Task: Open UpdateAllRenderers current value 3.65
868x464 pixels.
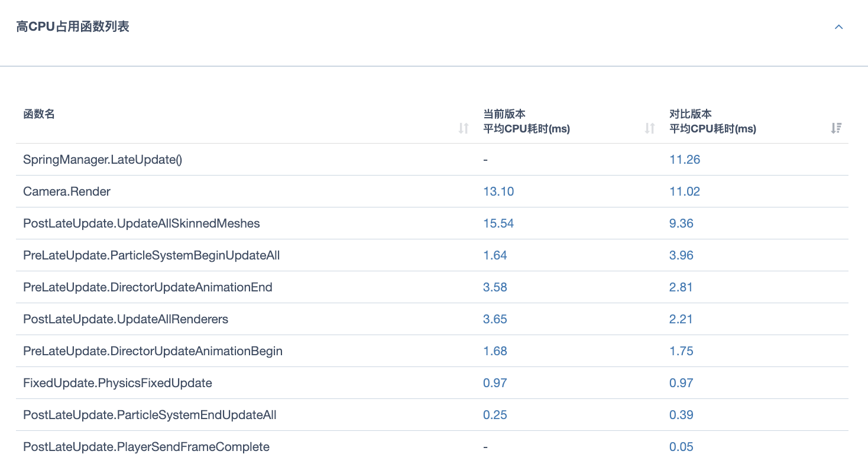Action: click(495, 319)
